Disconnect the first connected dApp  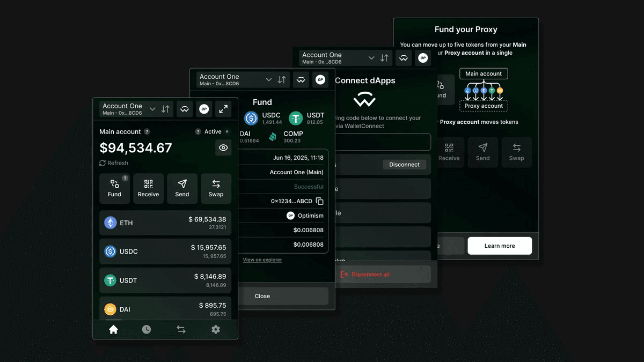404,165
